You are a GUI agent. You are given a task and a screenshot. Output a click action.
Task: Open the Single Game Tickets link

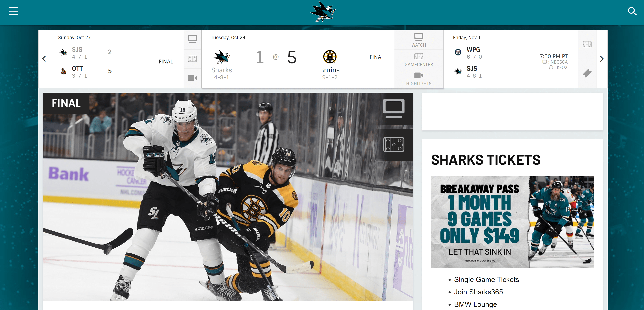486,280
